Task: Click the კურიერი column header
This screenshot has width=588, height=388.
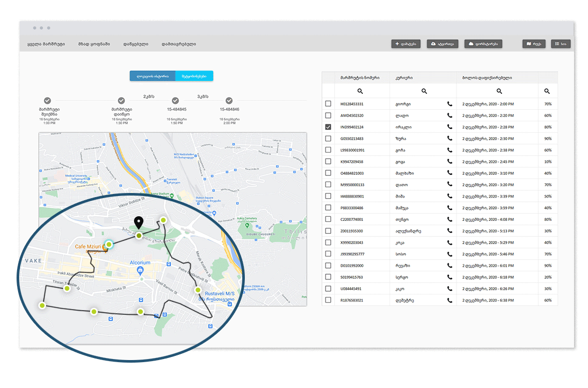Action: [x=404, y=78]
